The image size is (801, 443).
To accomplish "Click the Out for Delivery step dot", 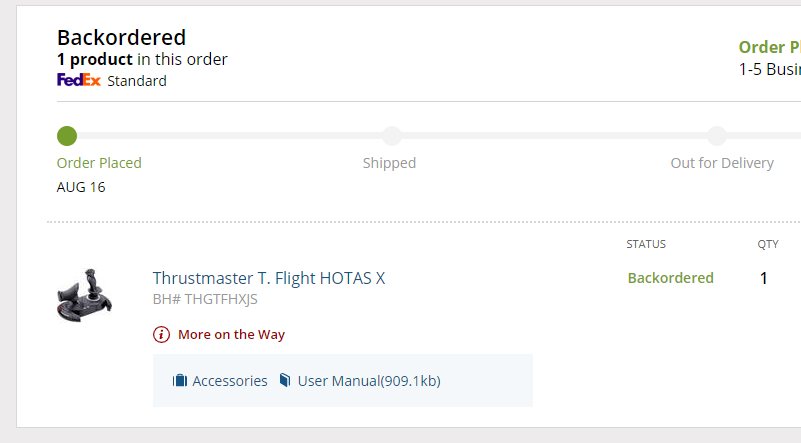I will point(717,136).
